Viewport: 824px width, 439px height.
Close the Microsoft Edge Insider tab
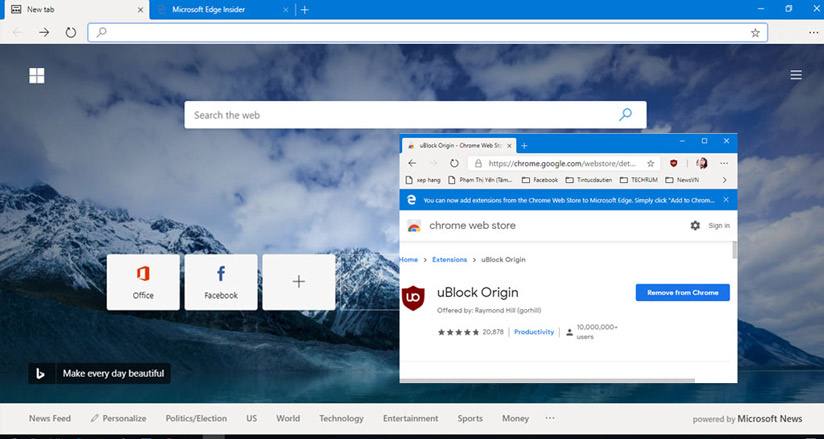285,9
